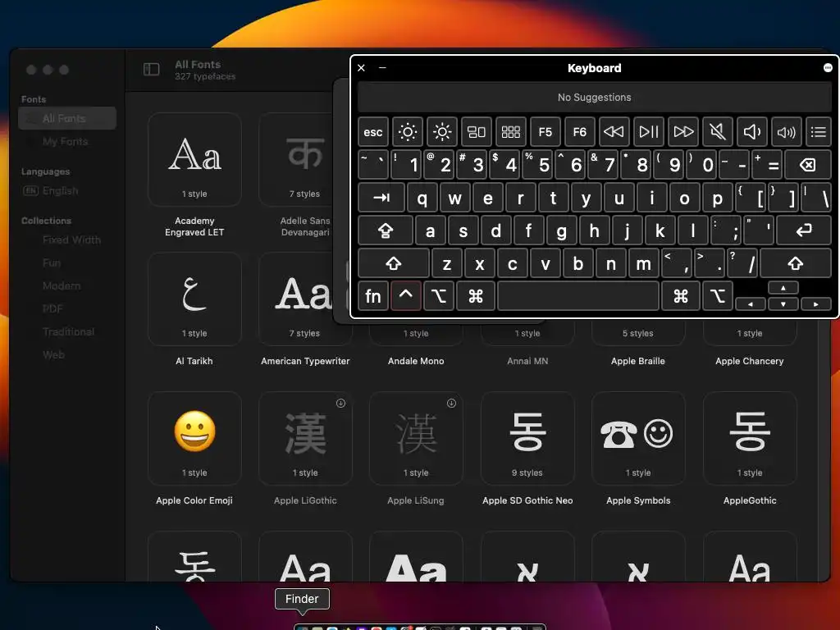Toggle the left option key
Image resolution: width=840 pixels, height=630 pixels.
[439, 295]
